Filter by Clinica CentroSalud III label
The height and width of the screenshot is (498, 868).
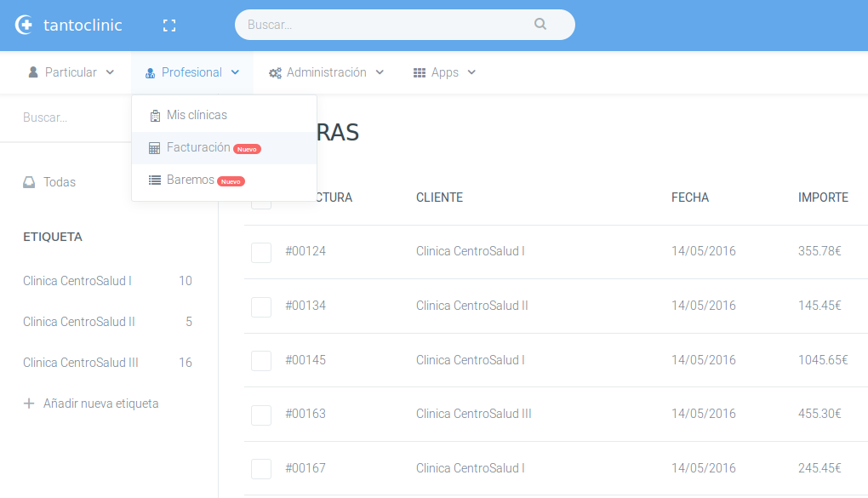(81, 363)
